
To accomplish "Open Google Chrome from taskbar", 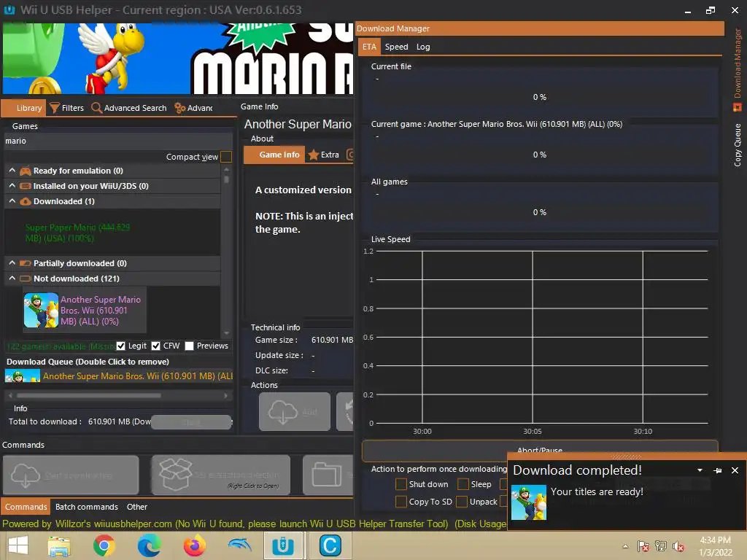I will [104, 545].
